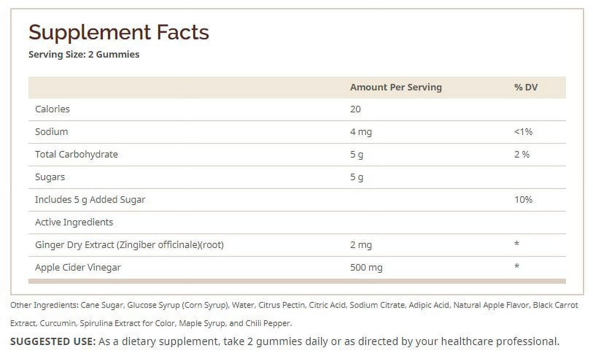This screenshot has width=593, height=364.
Task: Click the Sodium <1% daily value
Action: tap(523, 132)
